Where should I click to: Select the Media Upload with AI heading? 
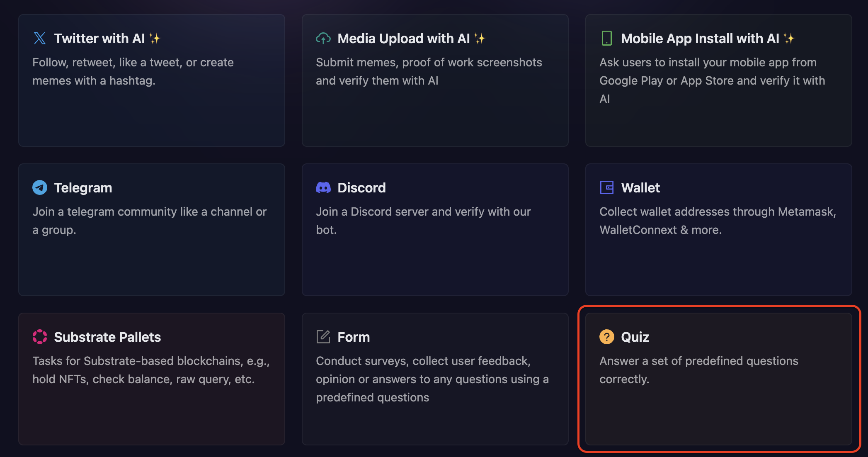403,39
